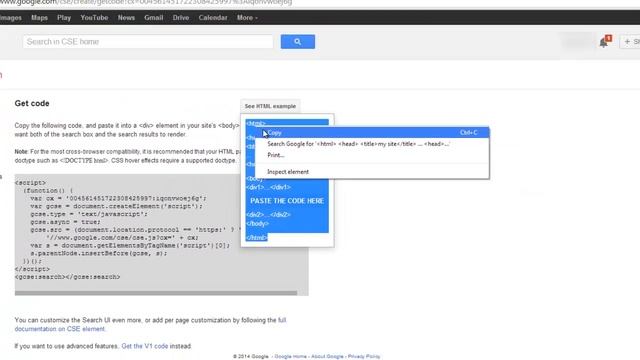This screenshot has height=360, width=640.
Task: Click the </body> line in HTML example
Action: coord(258,224)
